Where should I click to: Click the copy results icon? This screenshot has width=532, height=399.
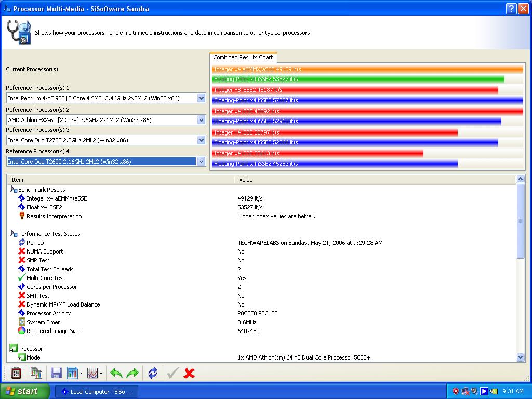(36, 373)
